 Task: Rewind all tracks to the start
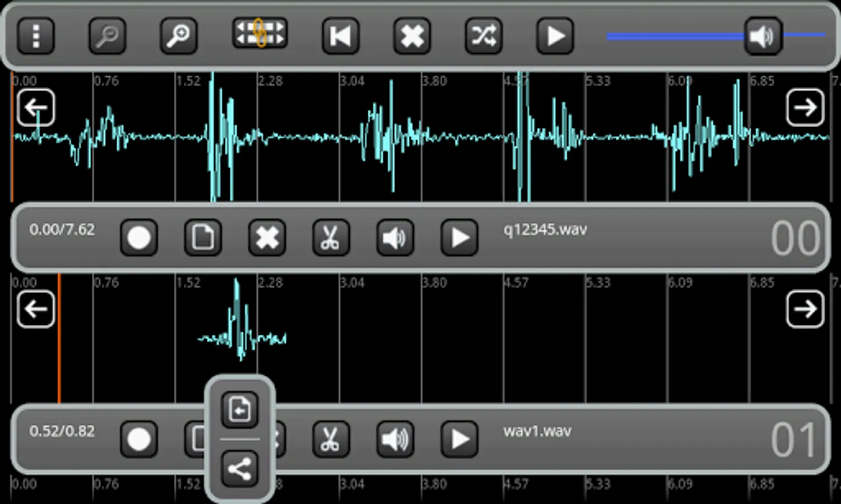click(x=340, y=36)
